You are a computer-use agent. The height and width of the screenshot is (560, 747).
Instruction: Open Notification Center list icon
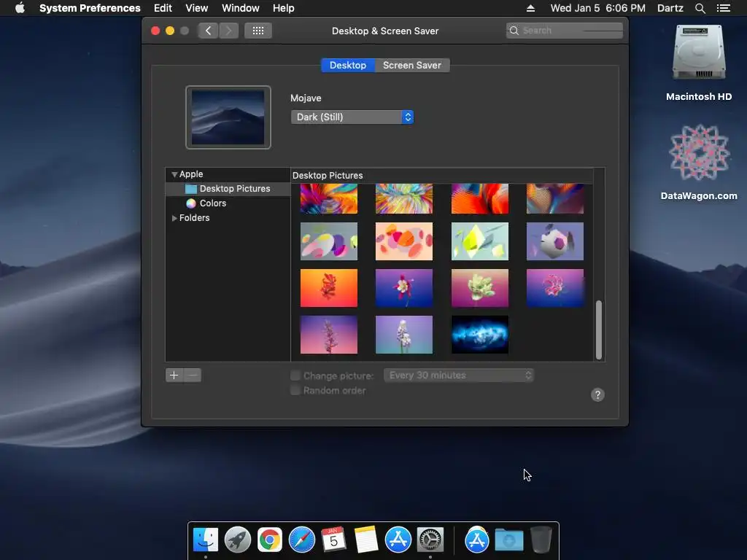(724, 8)
